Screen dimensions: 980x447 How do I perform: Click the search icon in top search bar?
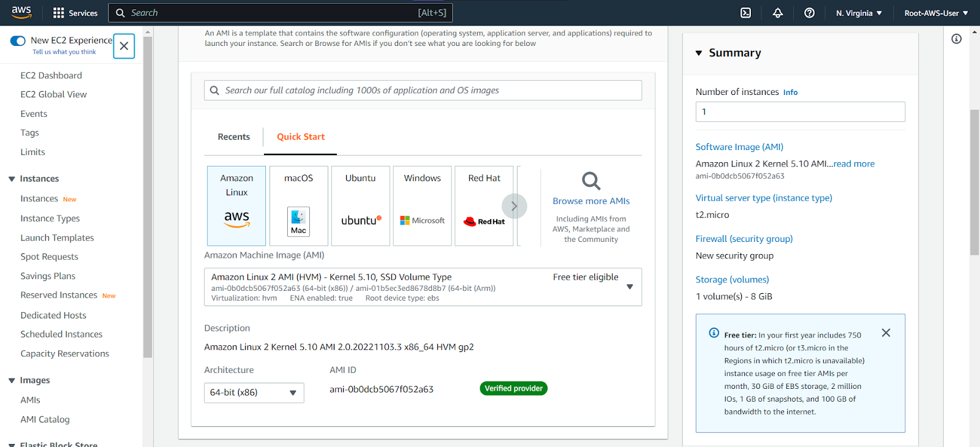[120, 13]
